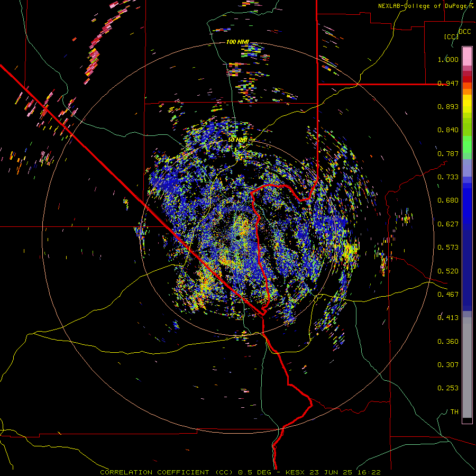Click the 0.467 legend value

pyautogui.click(x=448, y=295)
